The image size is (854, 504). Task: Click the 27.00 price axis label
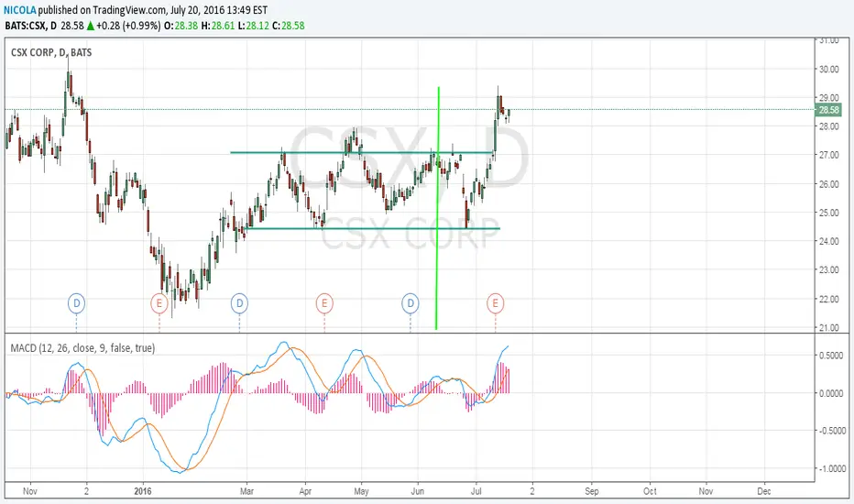click(x=829, y=155)
